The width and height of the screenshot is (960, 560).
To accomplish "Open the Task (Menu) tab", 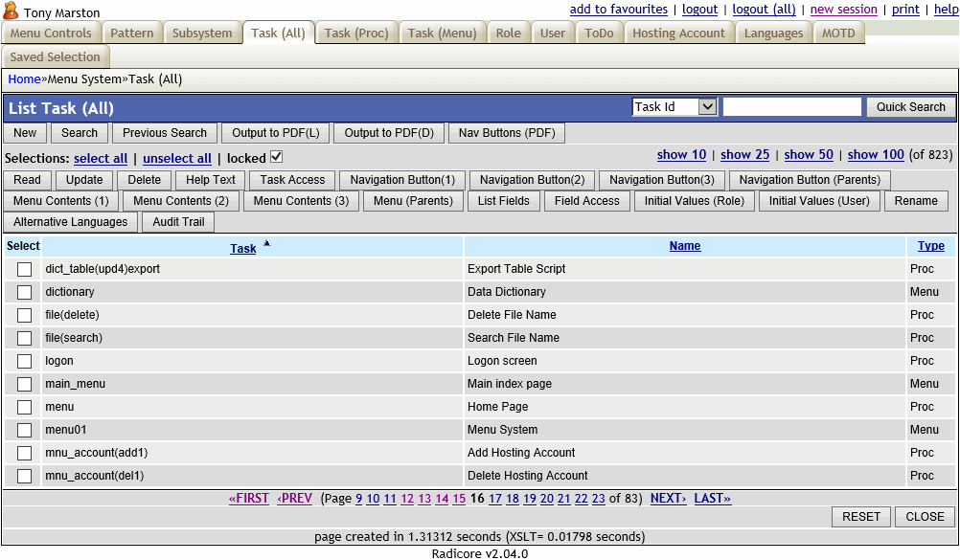I will pyautogui.click(x=442, y=33).
